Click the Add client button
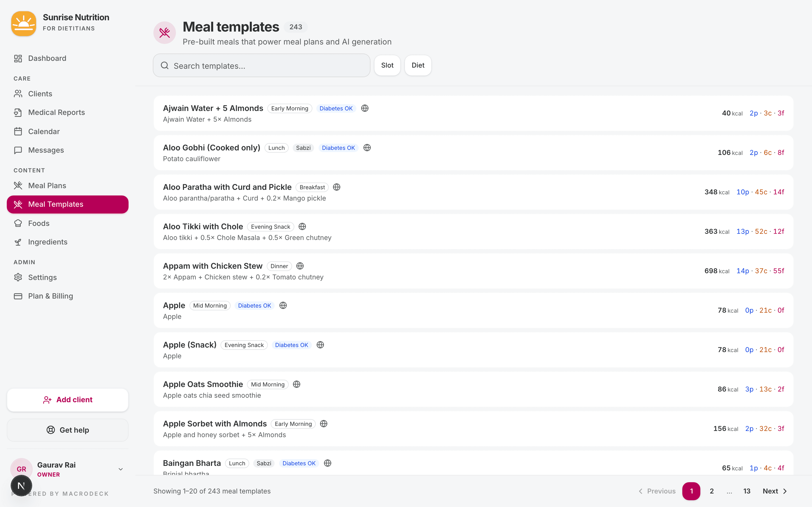The image size is (812, 507). [x=67, y=400]
